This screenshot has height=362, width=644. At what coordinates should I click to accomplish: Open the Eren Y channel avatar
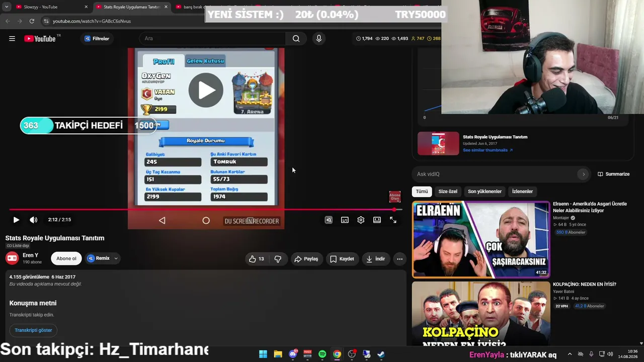coord(12,258)
